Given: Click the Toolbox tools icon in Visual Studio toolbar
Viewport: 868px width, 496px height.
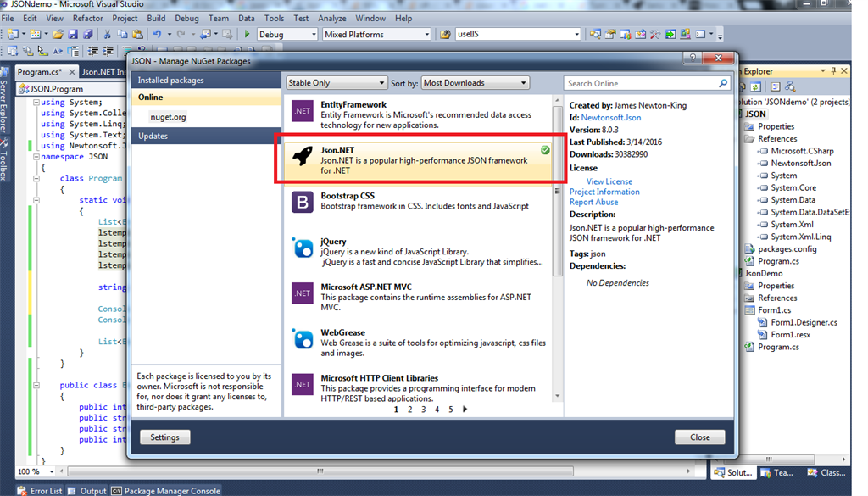Looking at the screenshot, I should point(655,34).
